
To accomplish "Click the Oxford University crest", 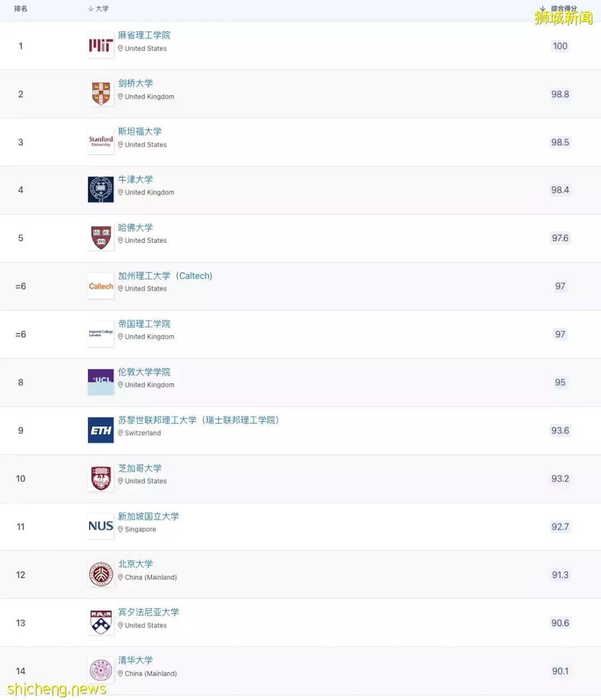I will click(x=101, y=190).
